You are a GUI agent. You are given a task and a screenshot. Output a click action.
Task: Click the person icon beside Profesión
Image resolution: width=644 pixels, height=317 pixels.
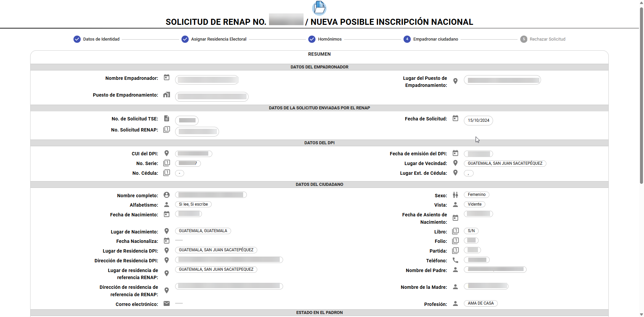click(455, 304)
